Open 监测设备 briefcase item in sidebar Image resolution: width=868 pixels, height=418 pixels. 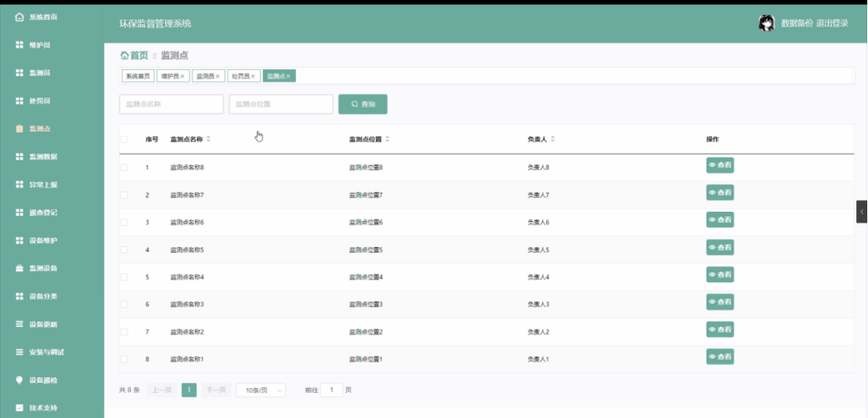37,268
